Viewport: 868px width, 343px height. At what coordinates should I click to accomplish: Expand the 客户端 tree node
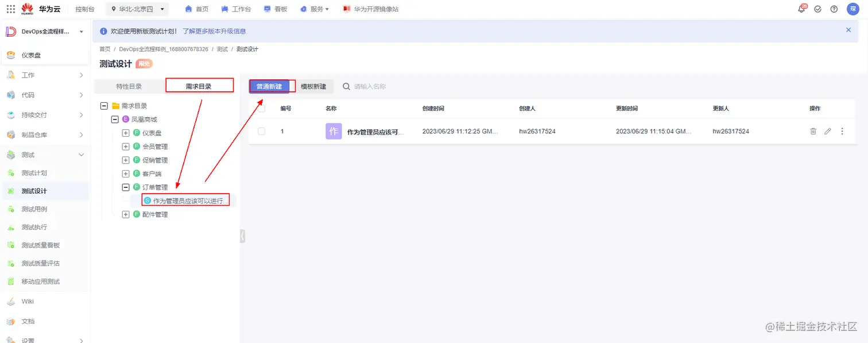click(x=126, y=174)
